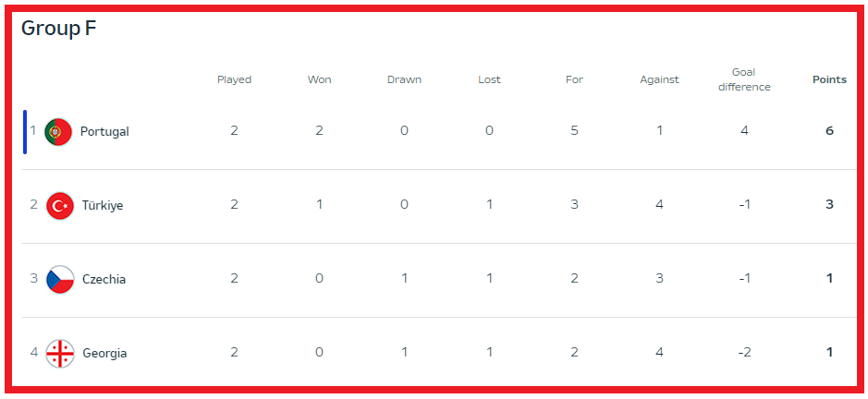868x399 pixels.
Task: Open the Türkiye team link
Action: coord(103,205)
